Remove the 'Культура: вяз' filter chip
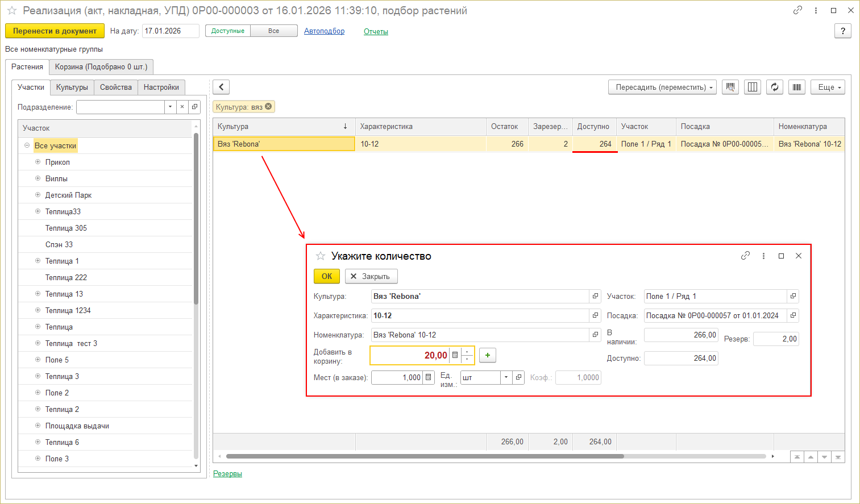This screenshot has width=860, height=504. [x=268, y=106]
